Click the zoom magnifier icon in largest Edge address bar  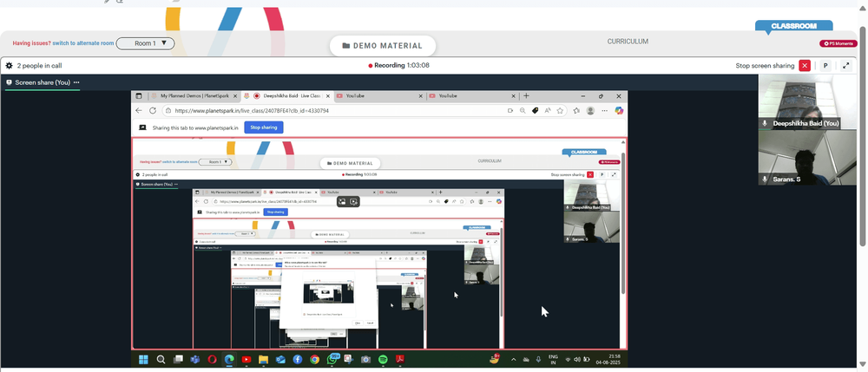coord(523,110)
